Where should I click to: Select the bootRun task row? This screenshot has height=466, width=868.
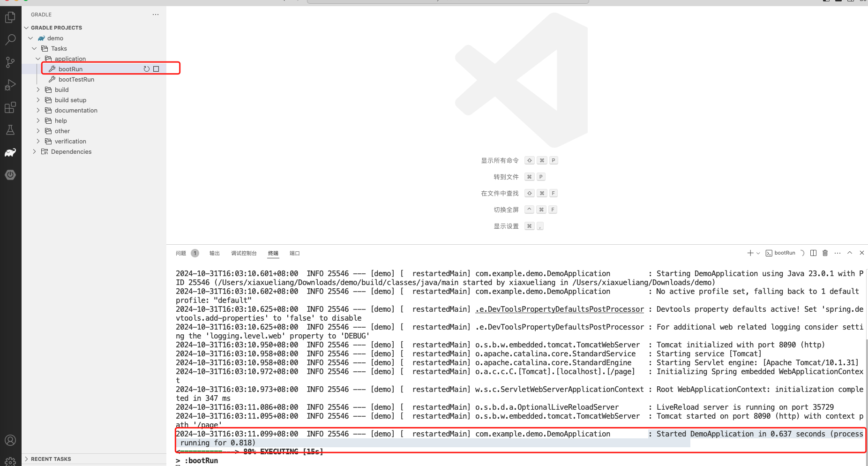click(x=94, y=69)
